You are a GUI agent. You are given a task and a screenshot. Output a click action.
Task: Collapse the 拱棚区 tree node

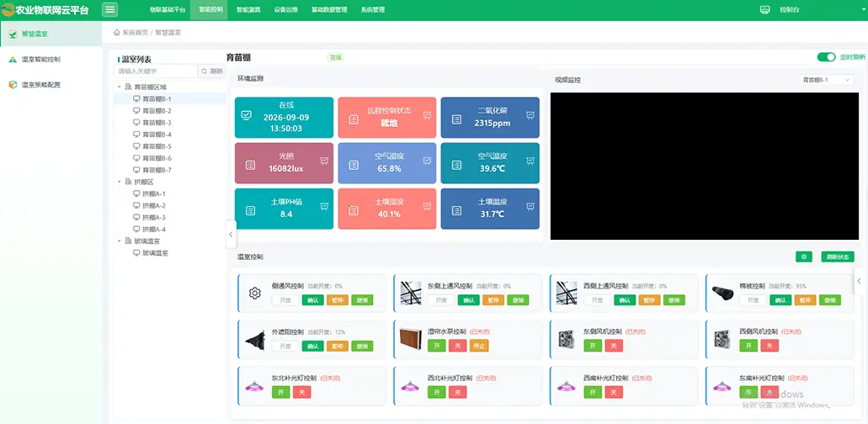pyautogui.click(x=120, y=182)
